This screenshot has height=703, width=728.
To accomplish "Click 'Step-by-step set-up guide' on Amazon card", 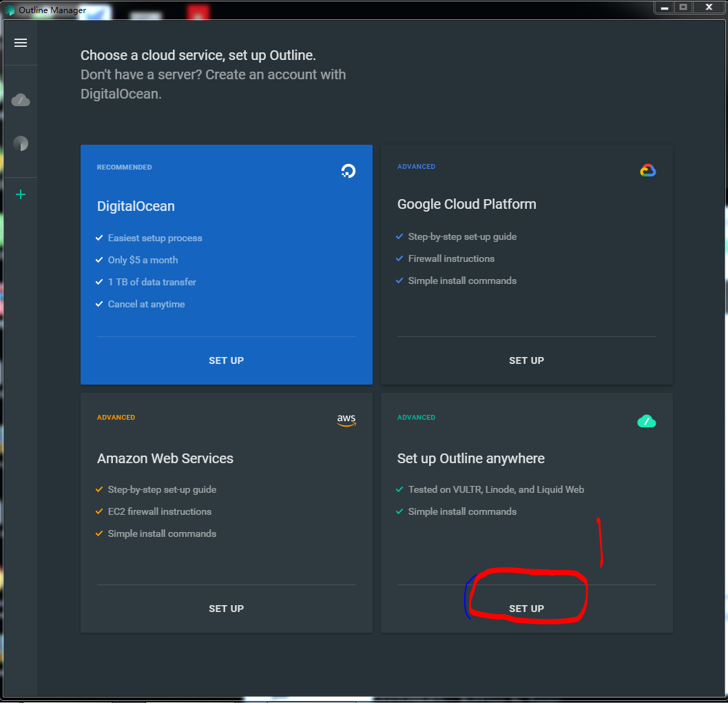I will [162, 490].
